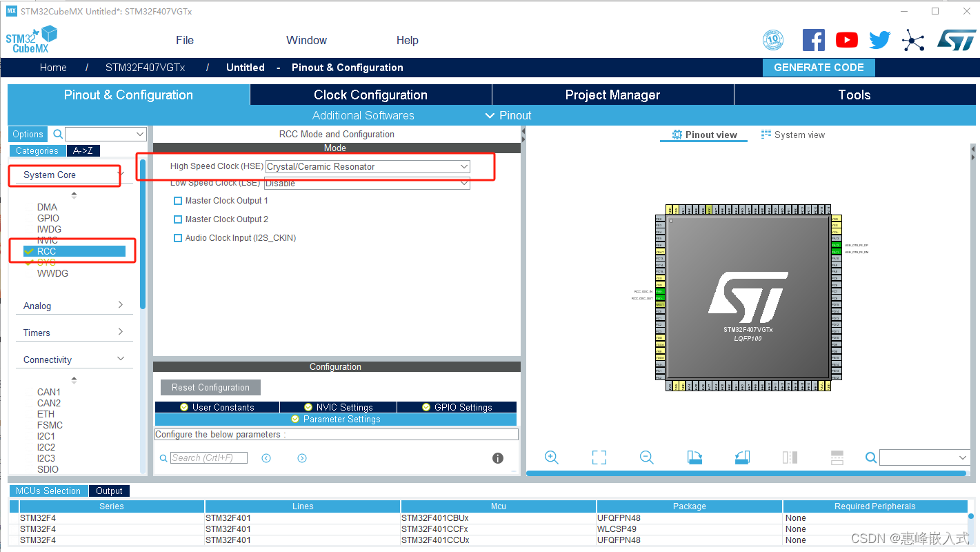
Task: Open STM32CubeMX's YouTube channel icon
Action: coord(846,39)
